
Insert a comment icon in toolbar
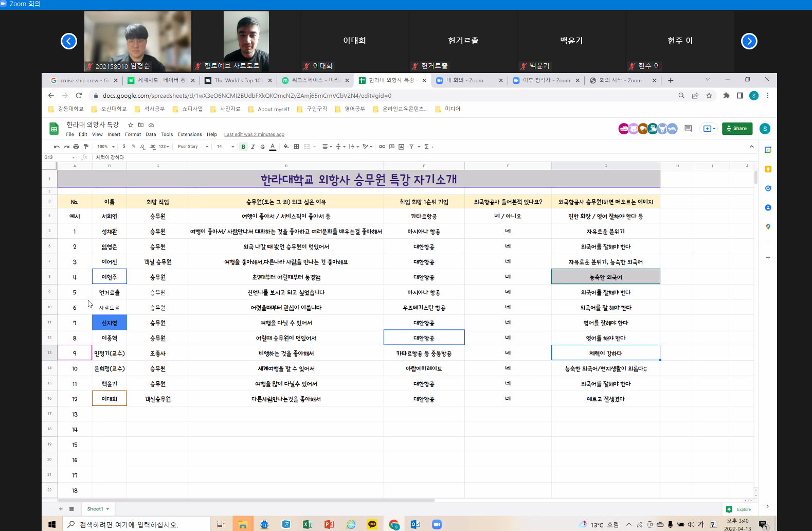[x=392, y=147]
